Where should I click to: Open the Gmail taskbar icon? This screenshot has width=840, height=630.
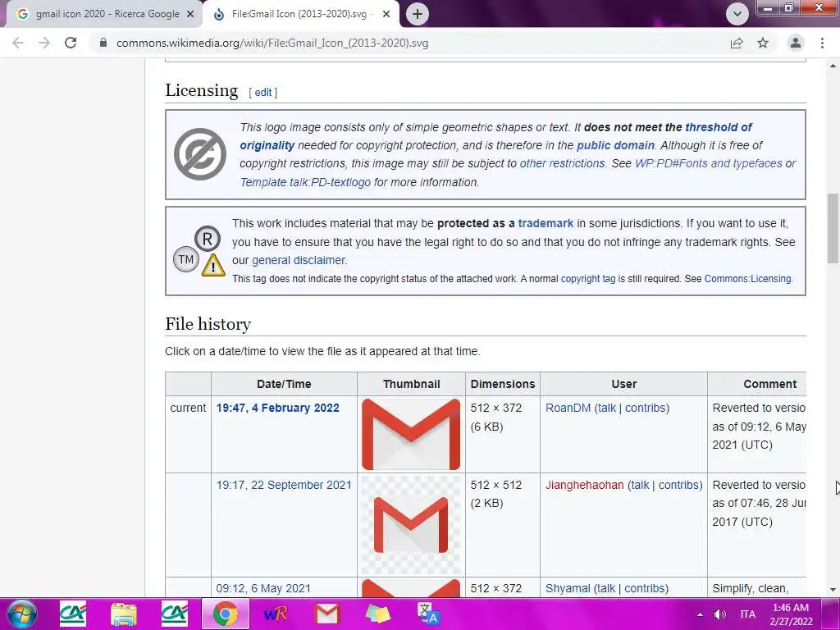point(326,614)
